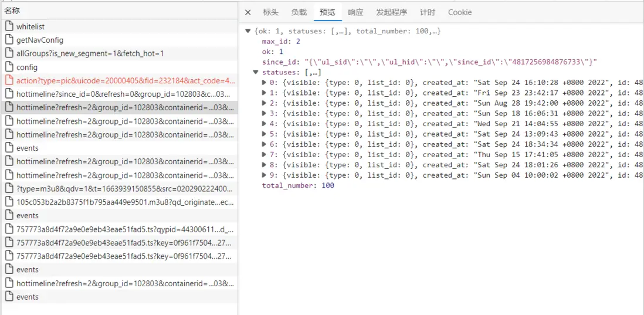
Task: Click the since_id string value
Action: click(450, 62)
